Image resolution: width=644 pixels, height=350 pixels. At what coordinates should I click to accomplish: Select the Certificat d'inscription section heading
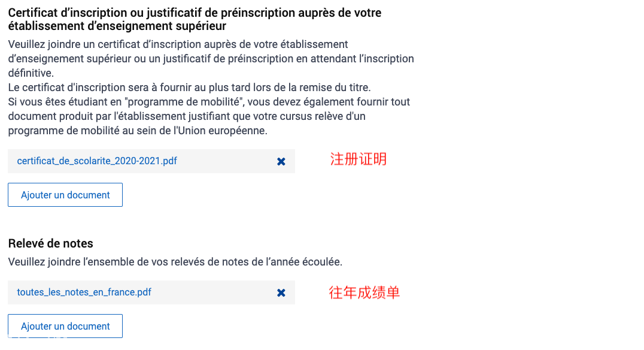tap(195, 19)
